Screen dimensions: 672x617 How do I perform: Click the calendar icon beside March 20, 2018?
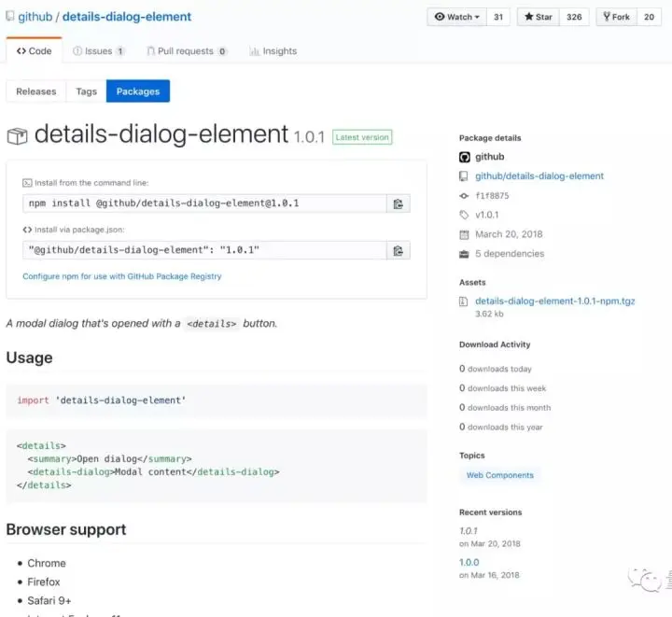(x=464, y=235)
